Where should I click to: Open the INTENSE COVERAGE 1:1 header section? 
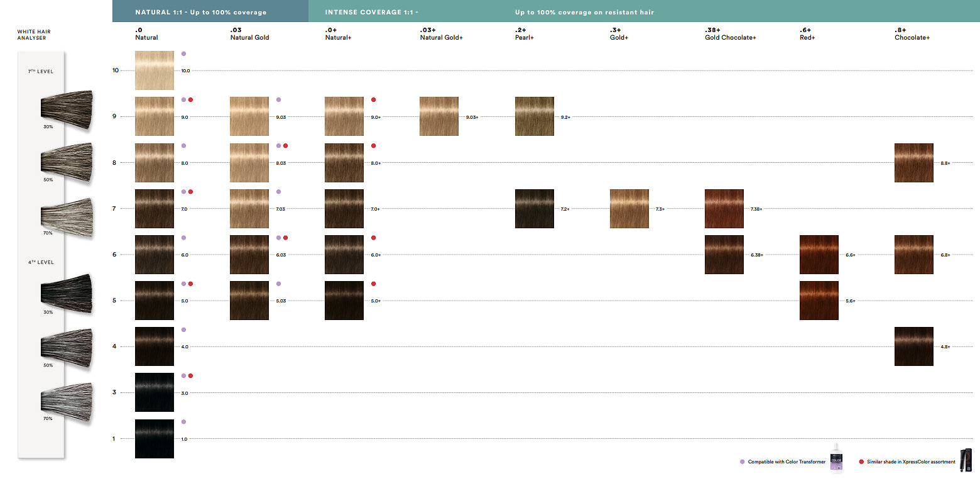click(x=371, y=12)
